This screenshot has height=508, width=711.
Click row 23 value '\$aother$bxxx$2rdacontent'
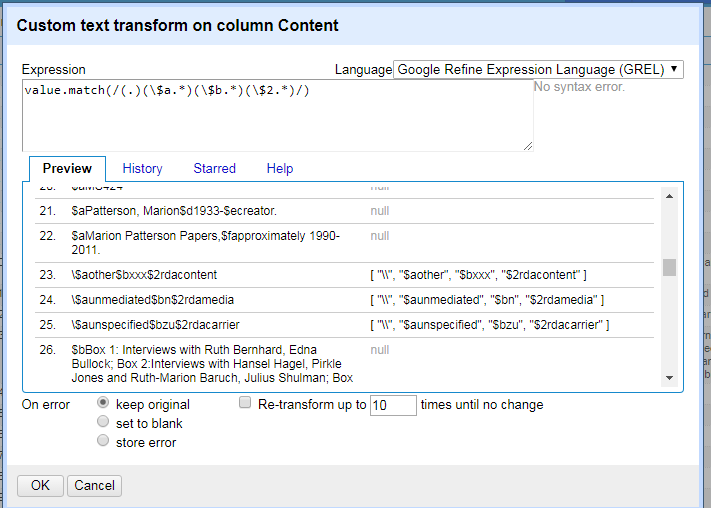[144, 275]
